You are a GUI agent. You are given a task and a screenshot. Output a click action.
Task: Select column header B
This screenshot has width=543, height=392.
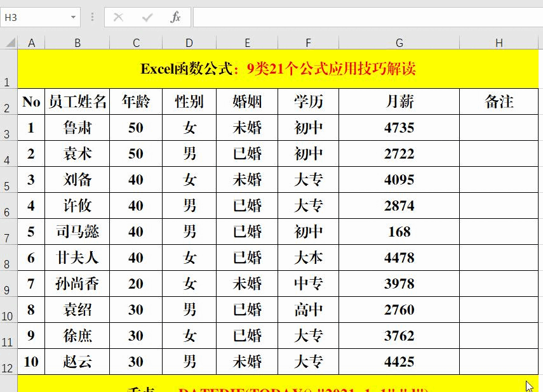point(77,42)
